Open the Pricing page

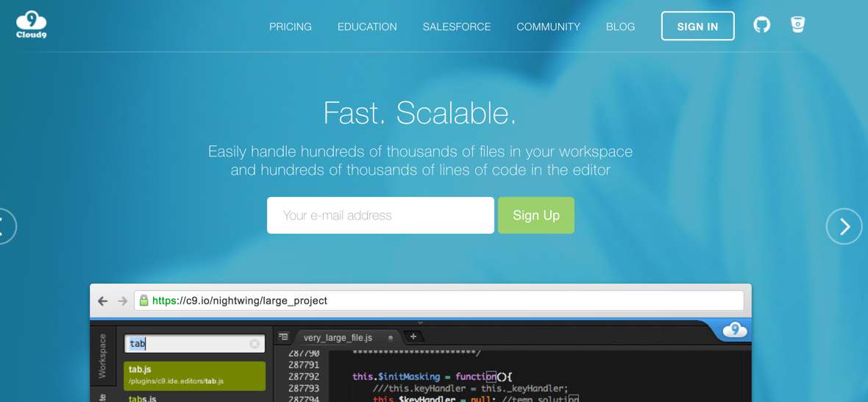[x=291, y=26]
